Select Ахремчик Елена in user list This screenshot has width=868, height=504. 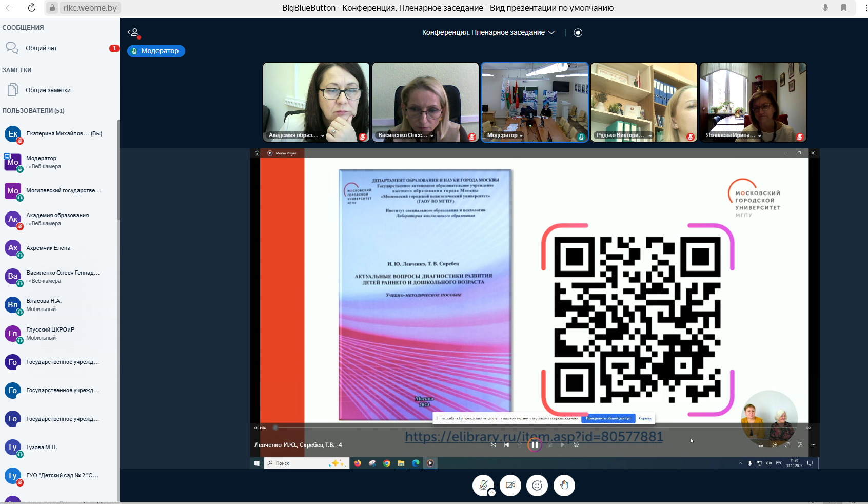pos(48,248)
